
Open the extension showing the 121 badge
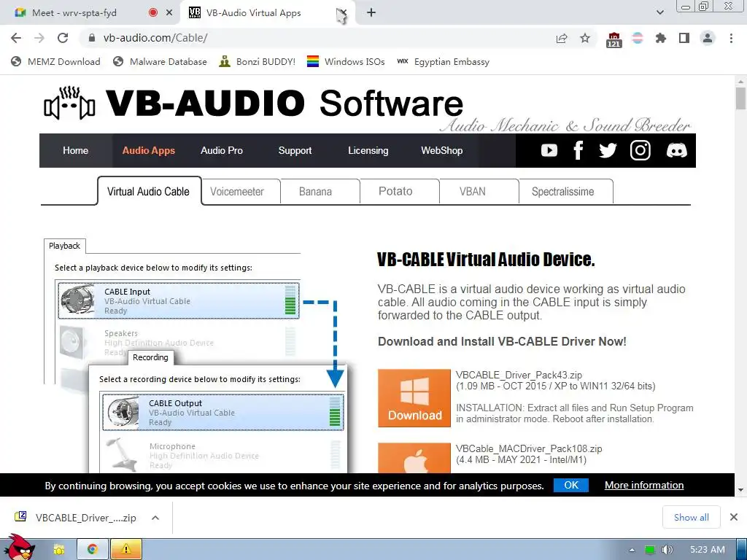(614, 39)
